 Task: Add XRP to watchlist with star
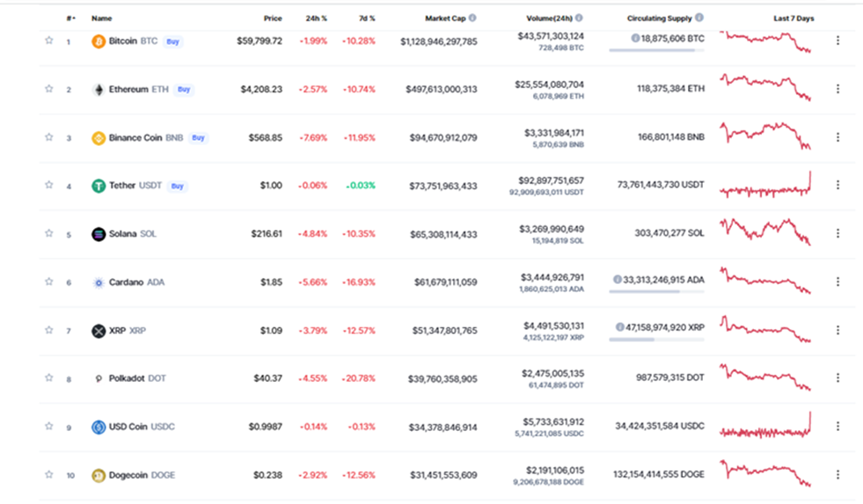coord(49,330)
